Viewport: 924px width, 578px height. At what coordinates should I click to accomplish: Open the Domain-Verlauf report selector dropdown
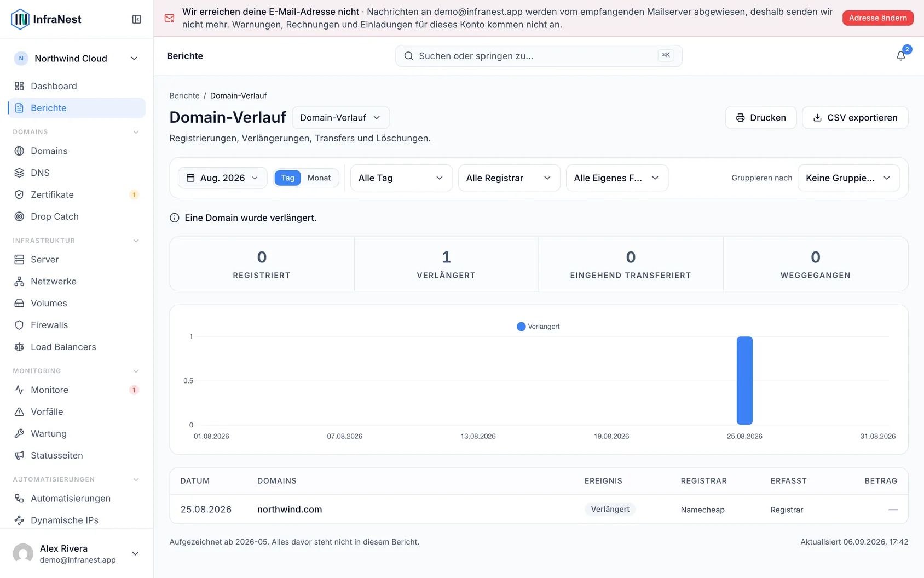pyautogui.click(x=340, y=117)
